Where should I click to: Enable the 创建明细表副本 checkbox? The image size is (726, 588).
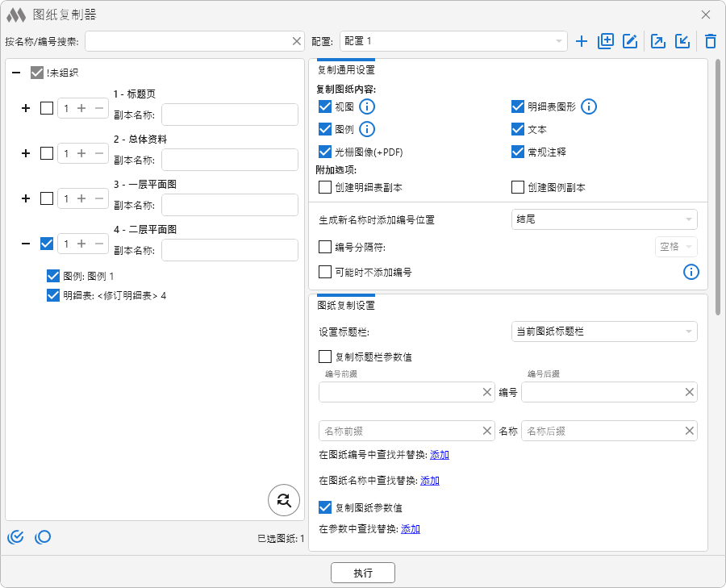click(325, 187)
